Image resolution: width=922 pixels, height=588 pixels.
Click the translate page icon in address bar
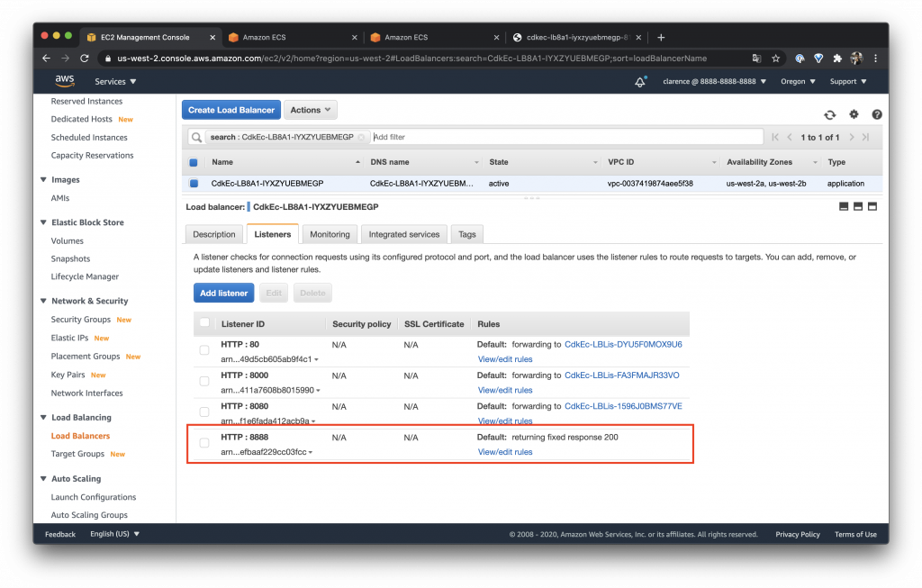coord(756,59)
